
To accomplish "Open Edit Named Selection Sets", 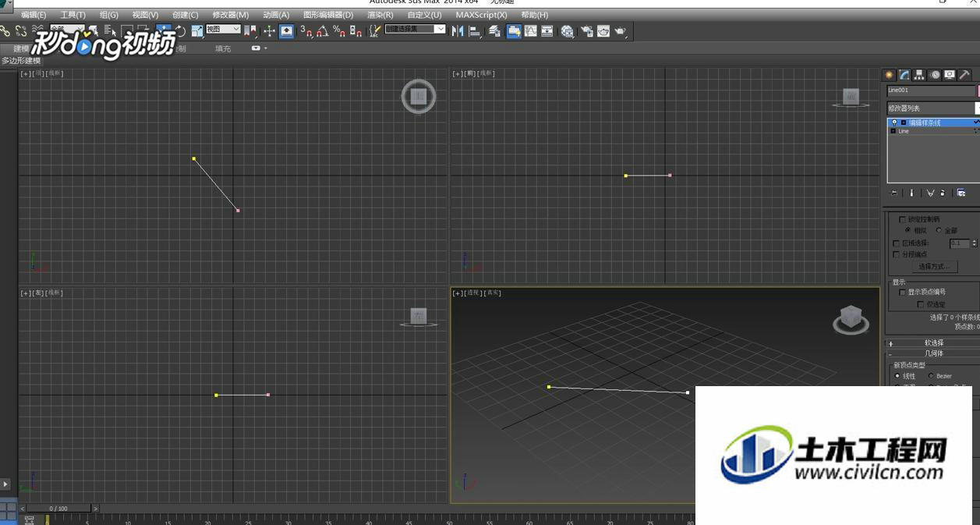I will 375,30.
